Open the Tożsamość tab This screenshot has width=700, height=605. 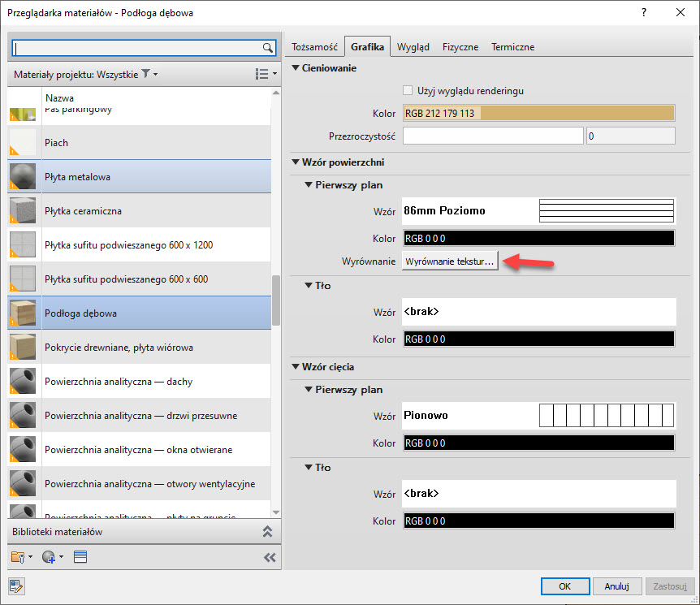pyautogui.click(x=313, y=47)
